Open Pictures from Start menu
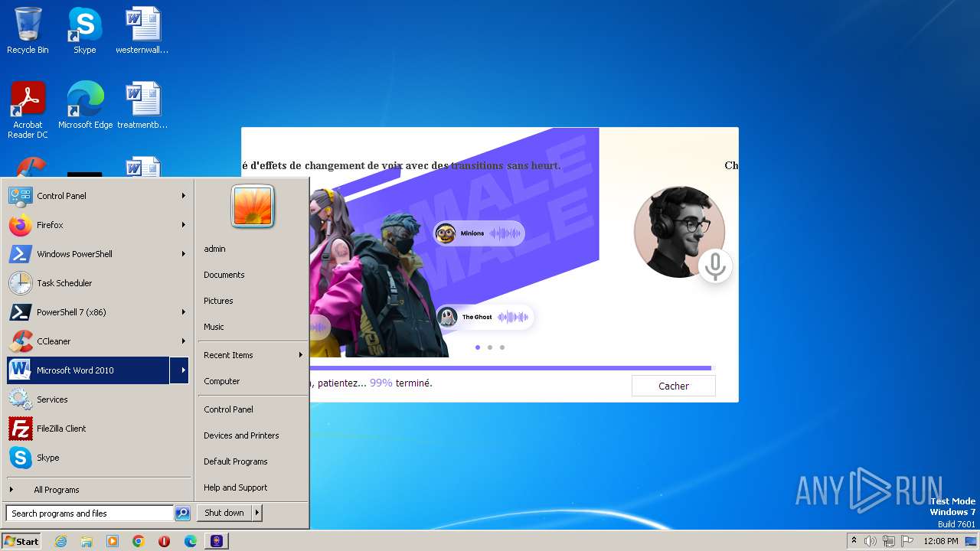The width and height of the screenshot is (980, 551). (253, 301)
